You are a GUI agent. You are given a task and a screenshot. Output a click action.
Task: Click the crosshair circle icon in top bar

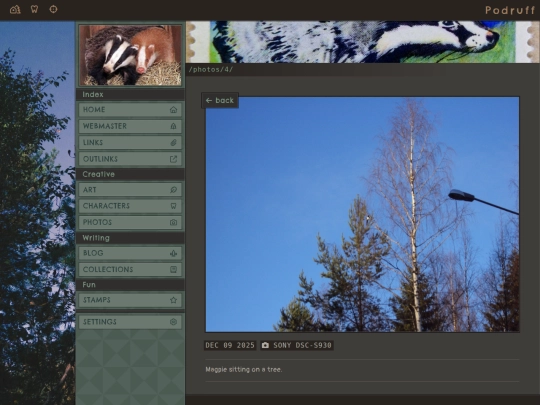pos(53,9)
